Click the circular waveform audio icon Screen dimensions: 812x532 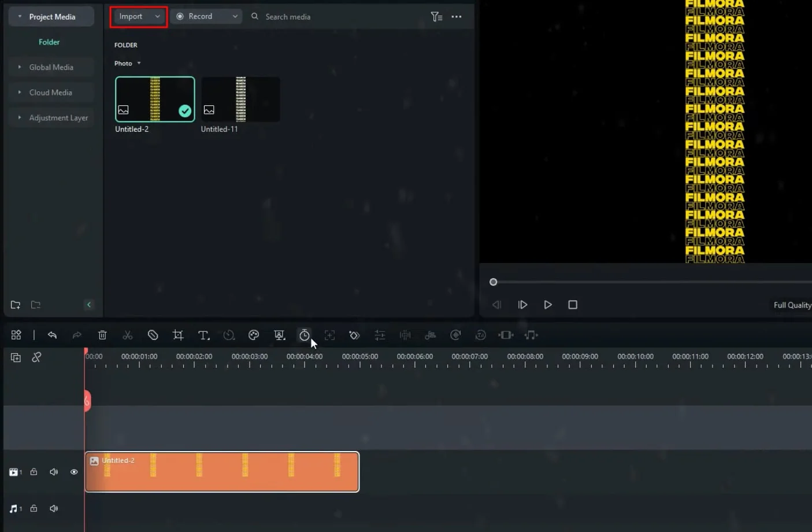[455, 335]
